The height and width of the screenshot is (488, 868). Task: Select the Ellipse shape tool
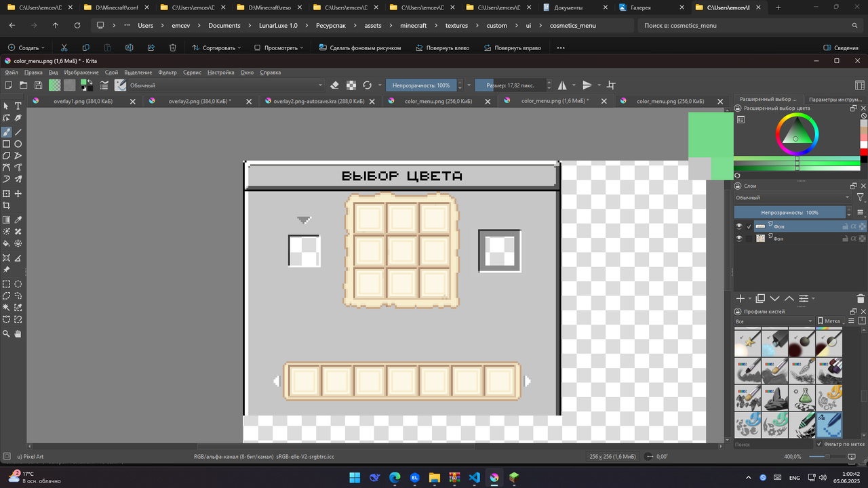[x=18, y=144]
